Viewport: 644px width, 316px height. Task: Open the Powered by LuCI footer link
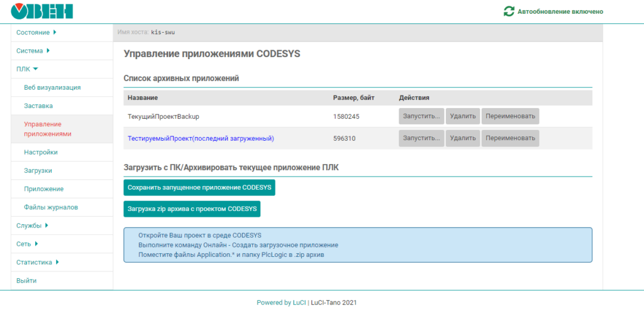tap(282, 303)
